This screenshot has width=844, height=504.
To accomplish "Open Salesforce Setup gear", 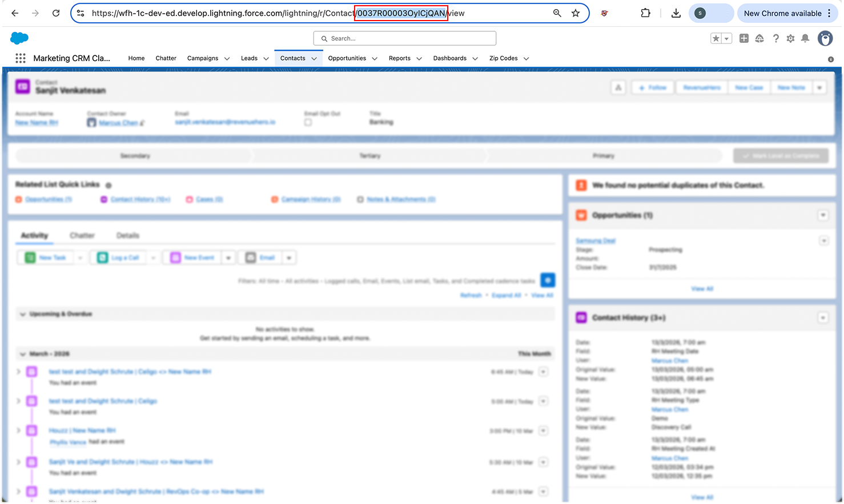I will (791, 38).
